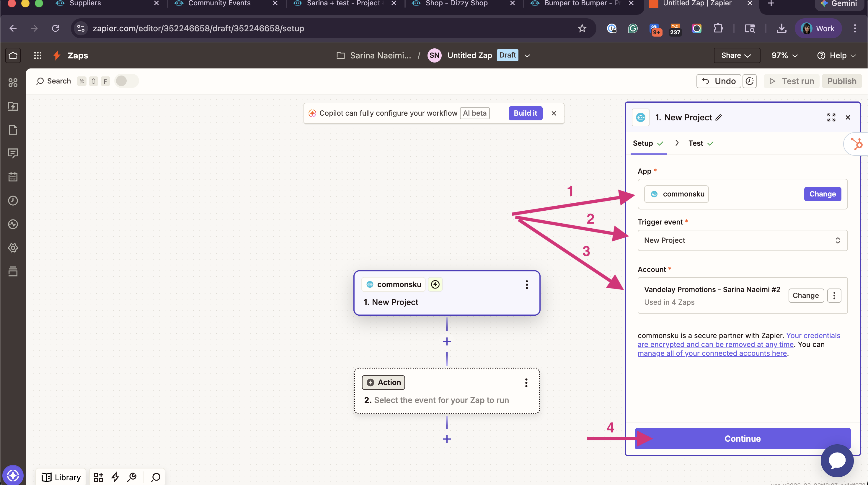
Task: Open the credentials encrypted info link
Action: (739, 340)
